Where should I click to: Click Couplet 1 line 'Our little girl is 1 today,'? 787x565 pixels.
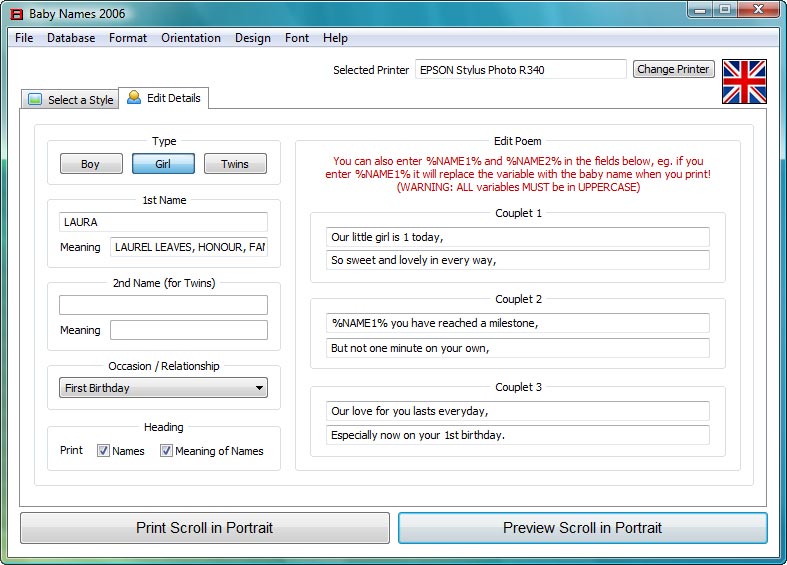pyautogui.click(x=517, y=237)
